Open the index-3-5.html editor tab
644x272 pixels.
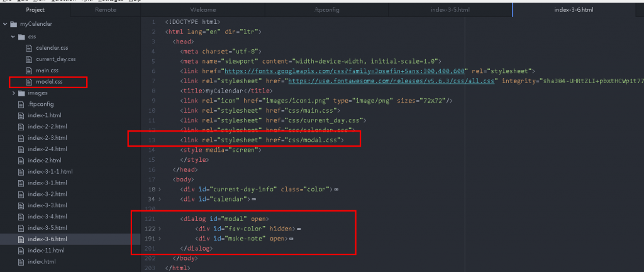[450, 10]
